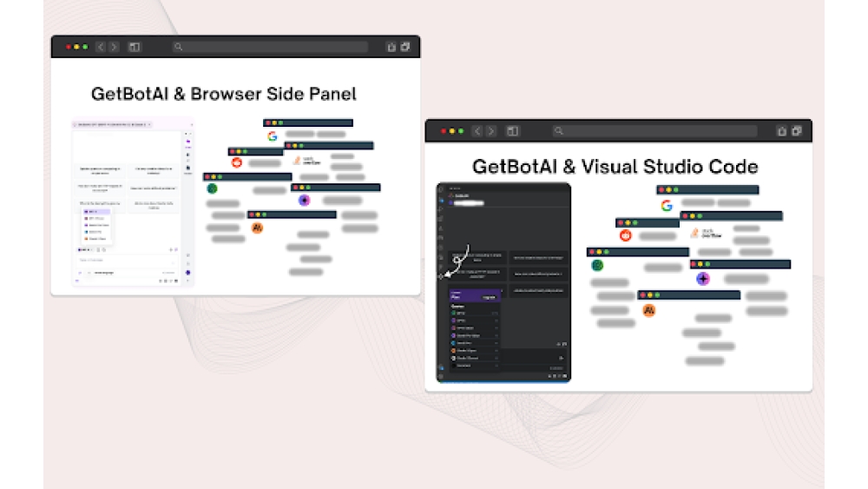Go forward in the Browser Side Panel window
Image resolution: width=868 pixels, height=489 pixels.
pyautogui.click(x=114, y=47)
